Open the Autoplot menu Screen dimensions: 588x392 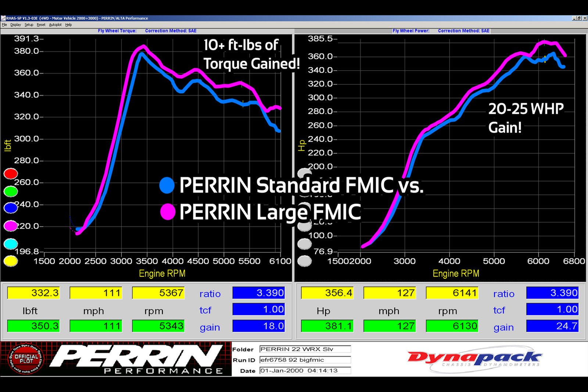coord(55,25)
